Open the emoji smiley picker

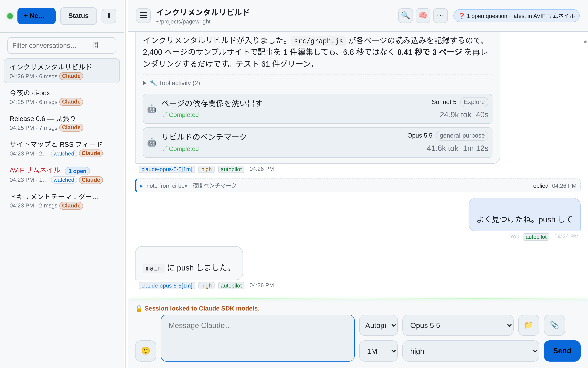click(x=145, y=351)
